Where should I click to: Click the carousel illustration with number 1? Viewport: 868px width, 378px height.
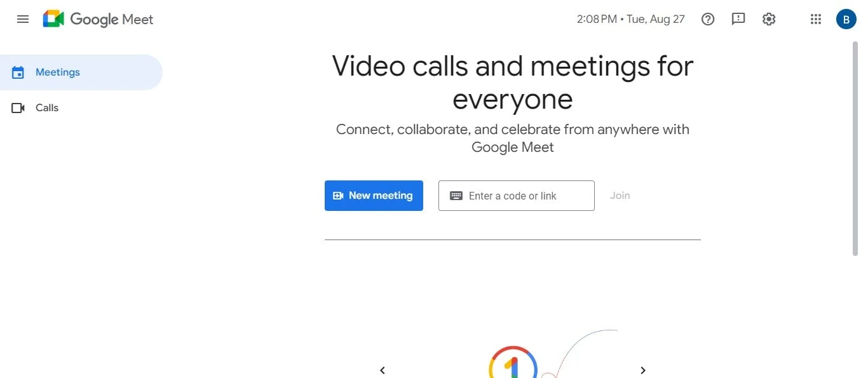(513, 362)
